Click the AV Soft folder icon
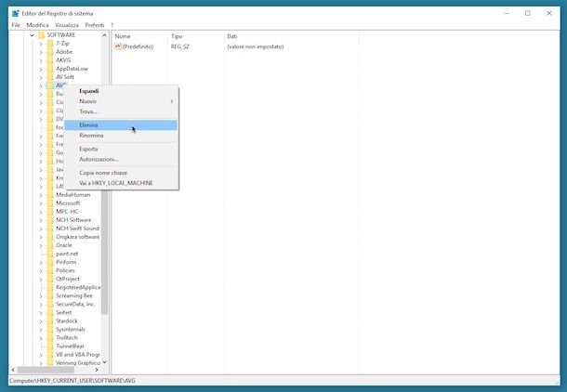 point(50,77)
